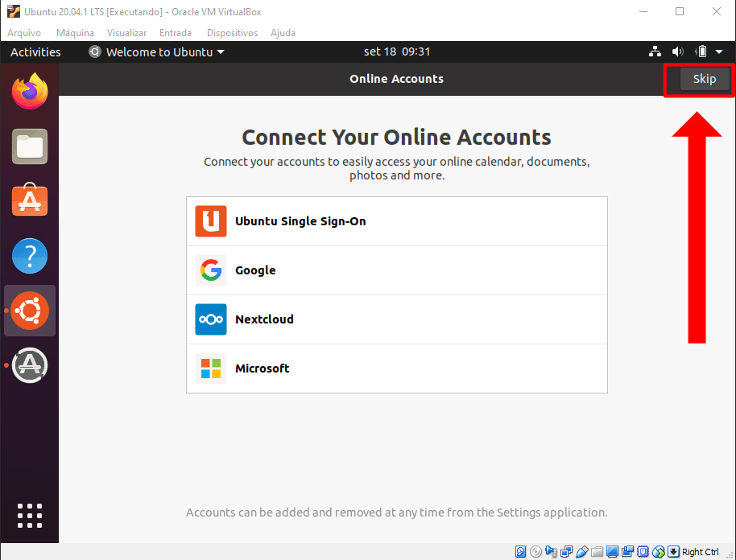Image resolution: width=736 pixels, height=560 pixels.
Task: Click the Google G logo icon
Action: 211,270
